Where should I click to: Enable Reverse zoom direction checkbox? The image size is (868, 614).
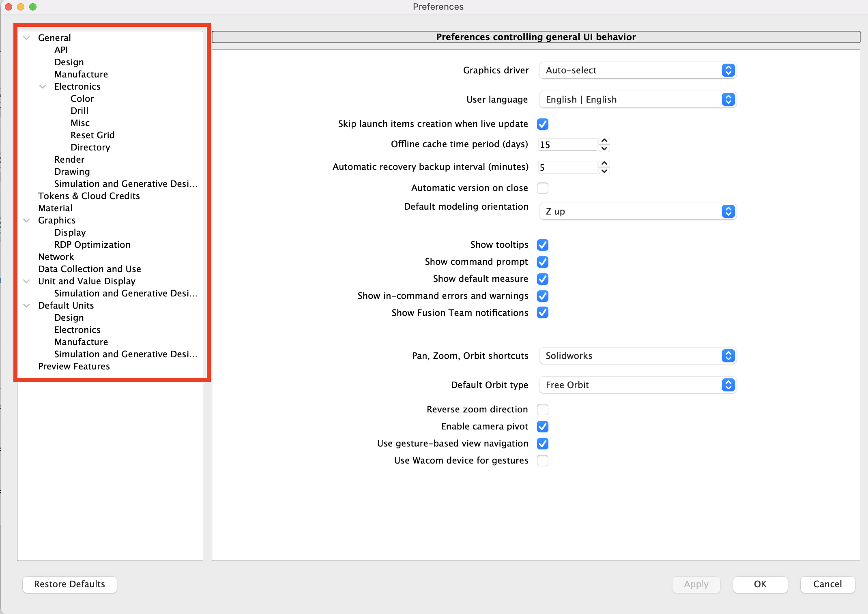542,410
